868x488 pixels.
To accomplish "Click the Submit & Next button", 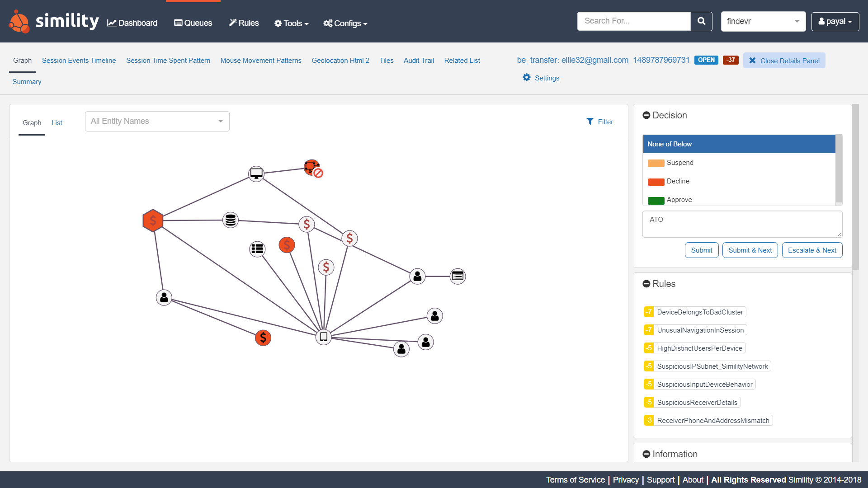I will click(x=750, y=250).
